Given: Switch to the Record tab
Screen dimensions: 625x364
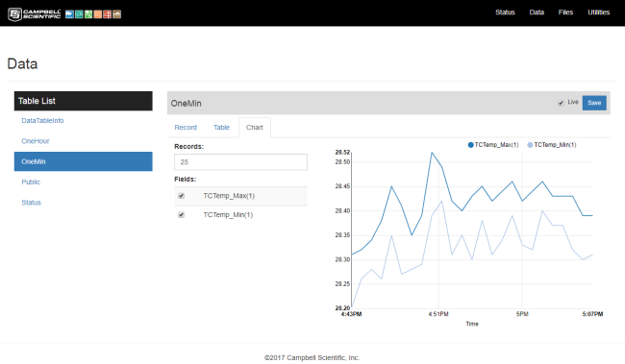Looking at the screenshot, I should tap(186, 128).
